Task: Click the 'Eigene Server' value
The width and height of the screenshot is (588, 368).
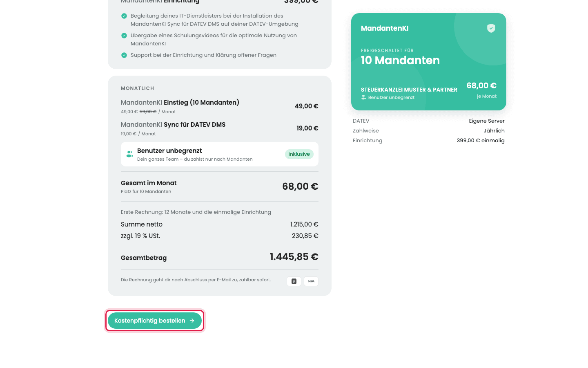Action: [487, 121]
